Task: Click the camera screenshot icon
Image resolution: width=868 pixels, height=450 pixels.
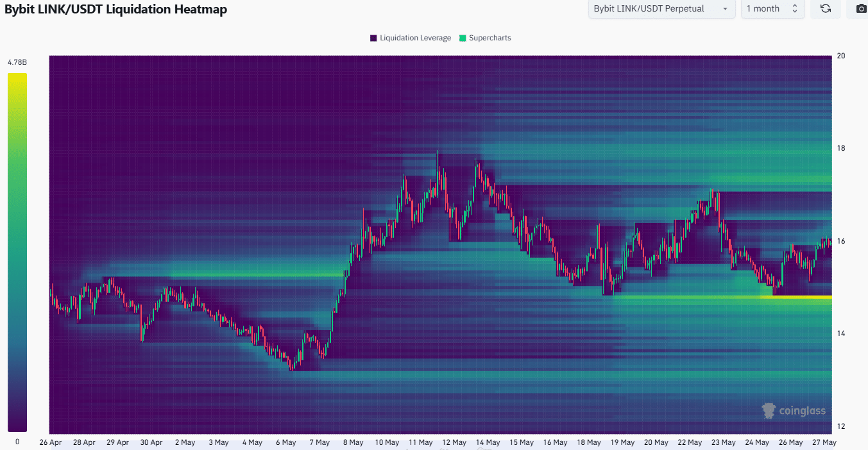Action: pos(860,9)
